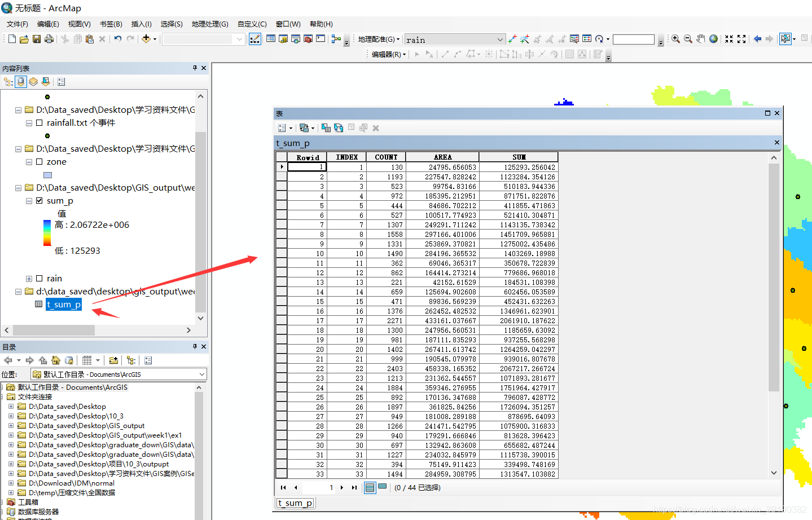
Task: Select the Pan hand tool
Action: (701, 39)
